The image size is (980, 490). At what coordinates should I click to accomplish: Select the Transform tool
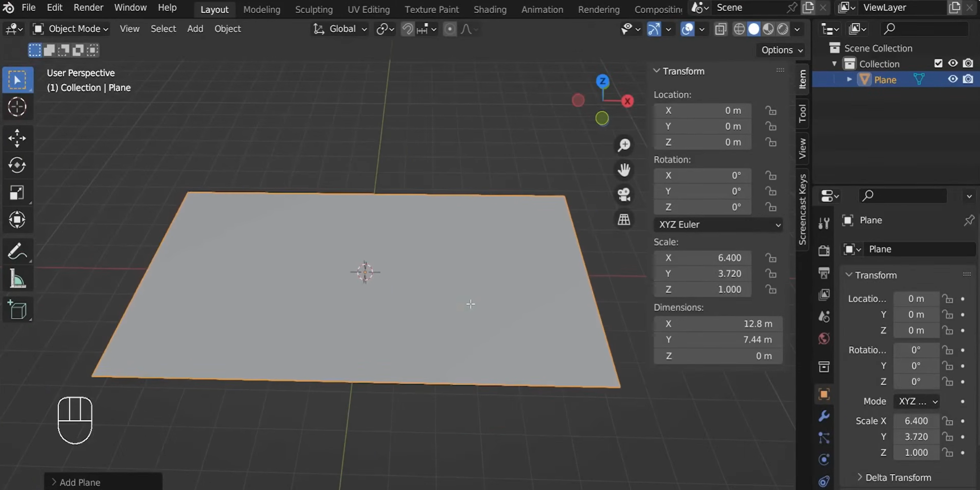click(17, 220)
